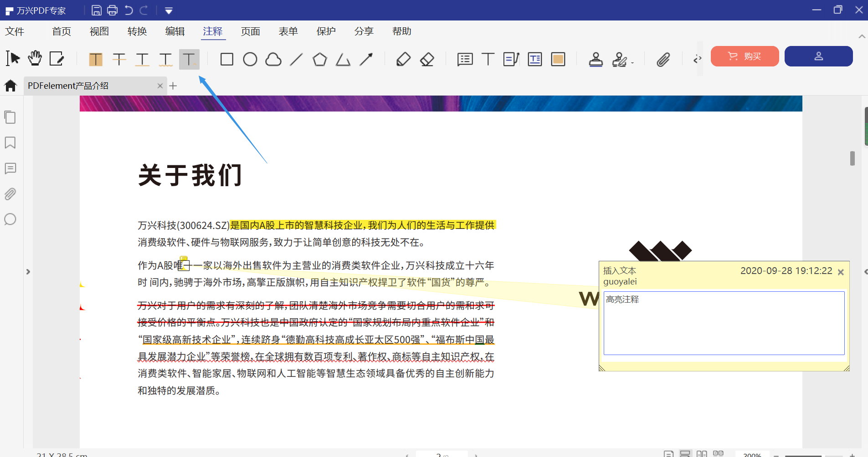
Task: Choose the squiggly underline tool
Action: click(166, 59)
